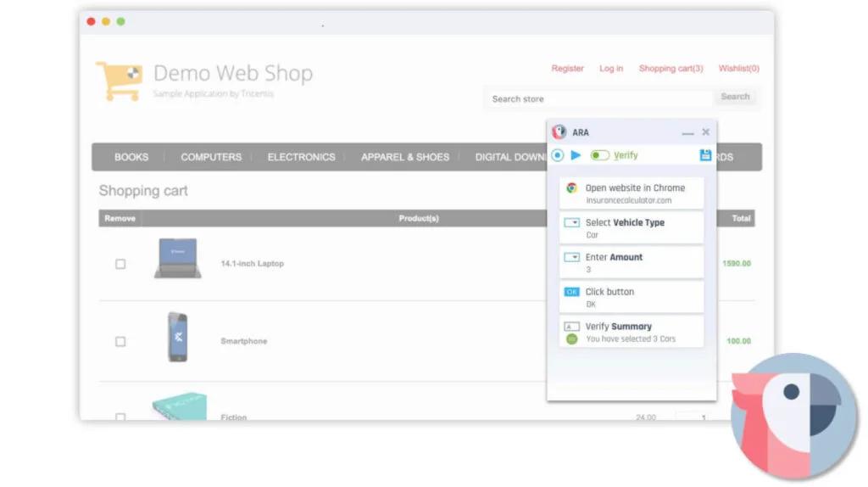Click the OK button icon in step

(x=572, y=292)
